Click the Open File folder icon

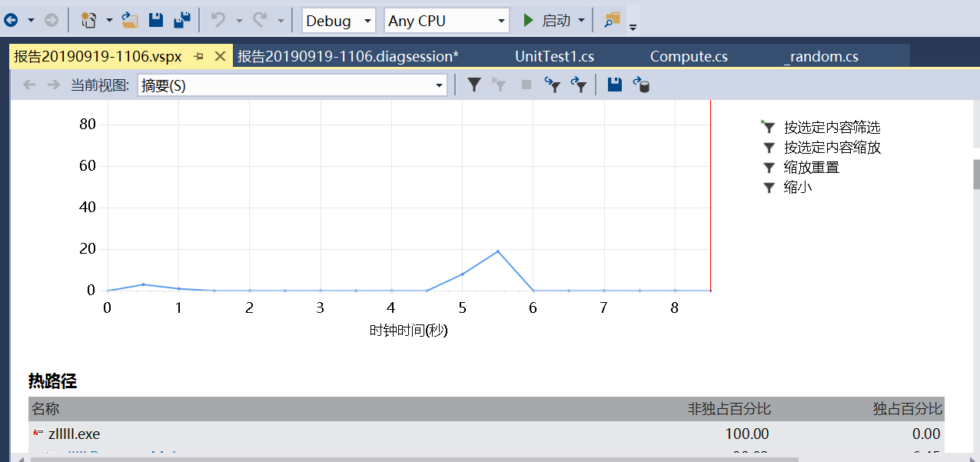click(130, 21)
